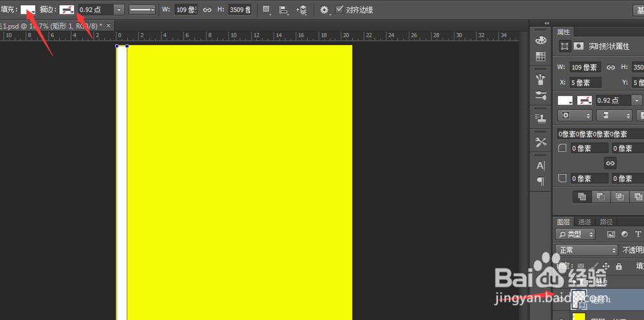Open the gear geometry options icon

pos(325,10)
